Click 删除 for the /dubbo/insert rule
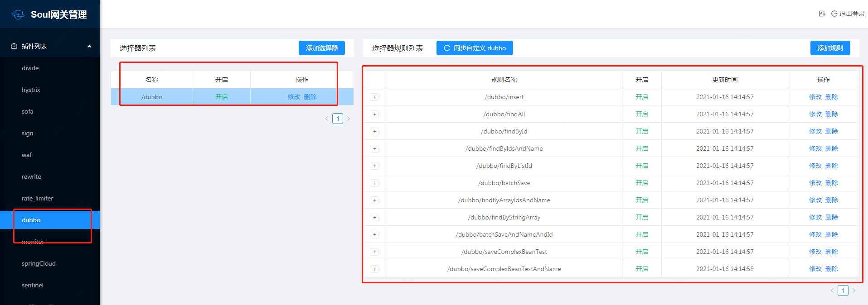Viewport: 868px width, 305px height. [832, 97]
